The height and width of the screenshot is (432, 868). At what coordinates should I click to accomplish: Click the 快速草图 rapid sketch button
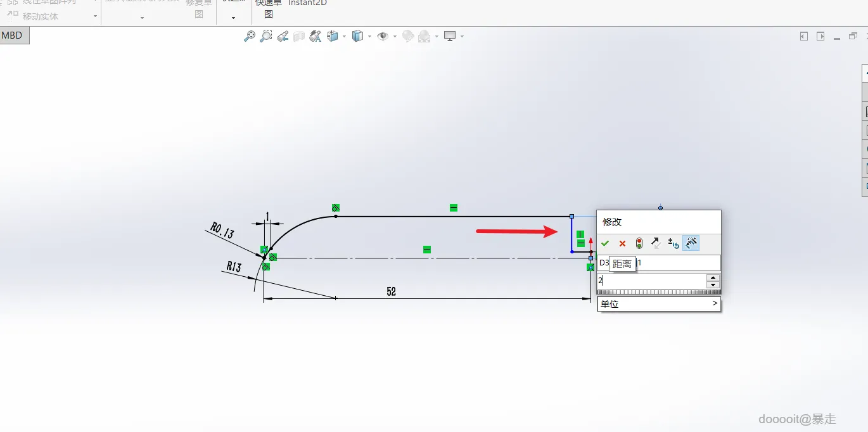click(x=268, y=8)
